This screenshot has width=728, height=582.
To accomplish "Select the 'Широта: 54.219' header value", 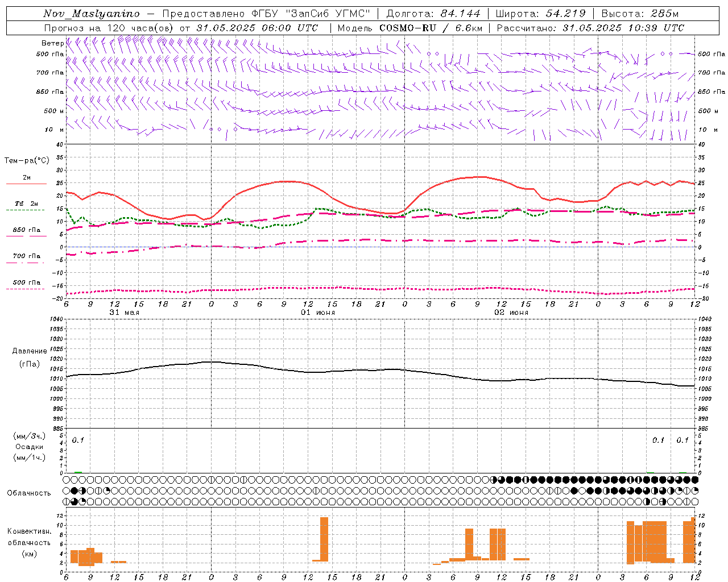I will click(541, 14).
